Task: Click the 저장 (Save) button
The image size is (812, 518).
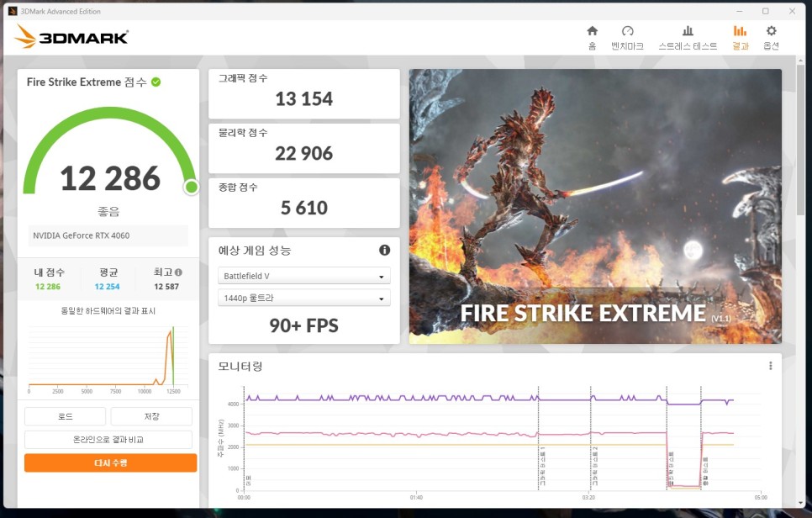Action: [x=151, y=416]
